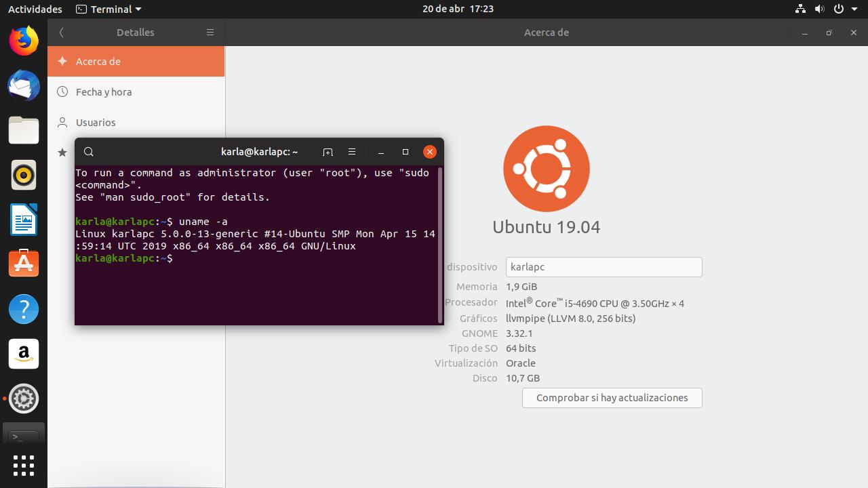Click the virtualization value Oracle
Image resolution: width=868 pixels, height=488 pixels.
(521, 363)
